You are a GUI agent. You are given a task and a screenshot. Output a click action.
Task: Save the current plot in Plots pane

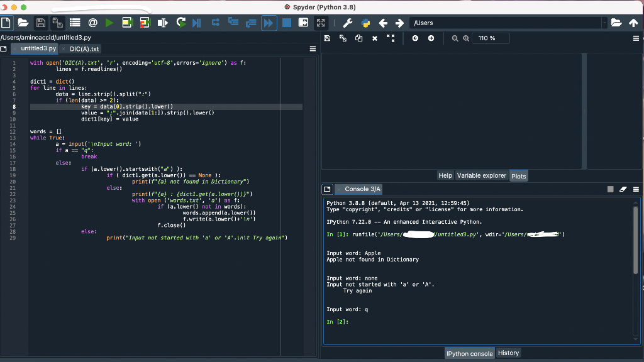point(327,38)
